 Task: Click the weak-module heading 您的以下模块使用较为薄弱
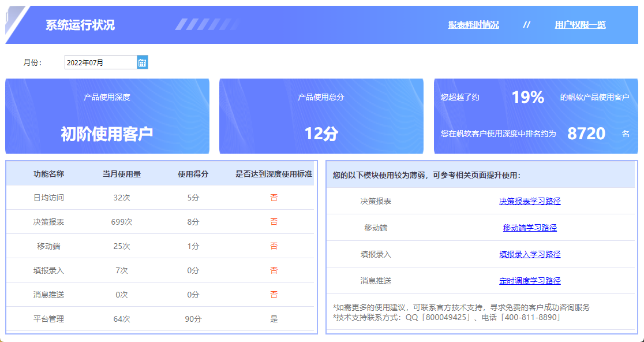point(426,176)
